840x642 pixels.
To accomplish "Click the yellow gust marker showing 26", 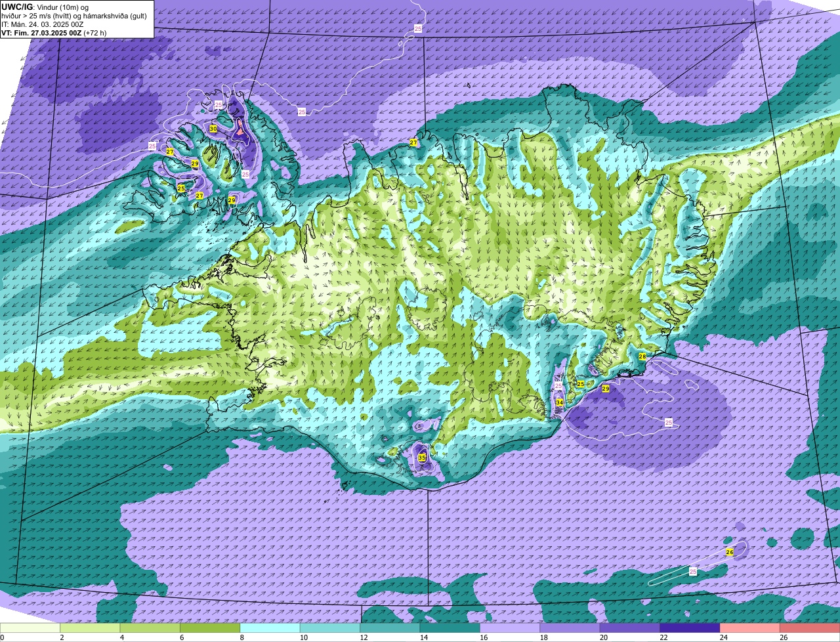I will (730, 552).
